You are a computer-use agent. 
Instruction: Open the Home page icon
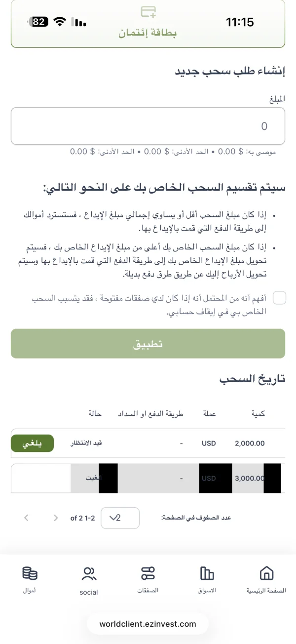click(x=266, y=573)
